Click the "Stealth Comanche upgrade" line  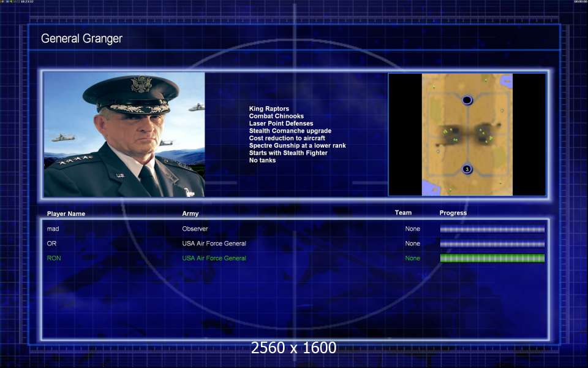point(290,131)
